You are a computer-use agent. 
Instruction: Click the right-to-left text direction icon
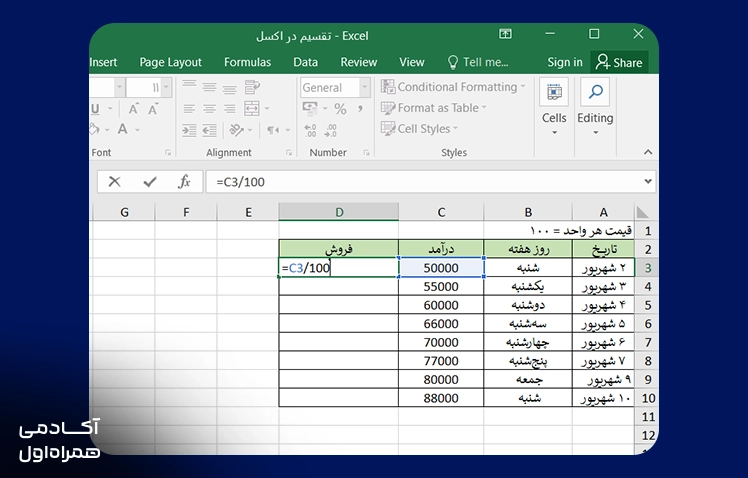point(273,130)
